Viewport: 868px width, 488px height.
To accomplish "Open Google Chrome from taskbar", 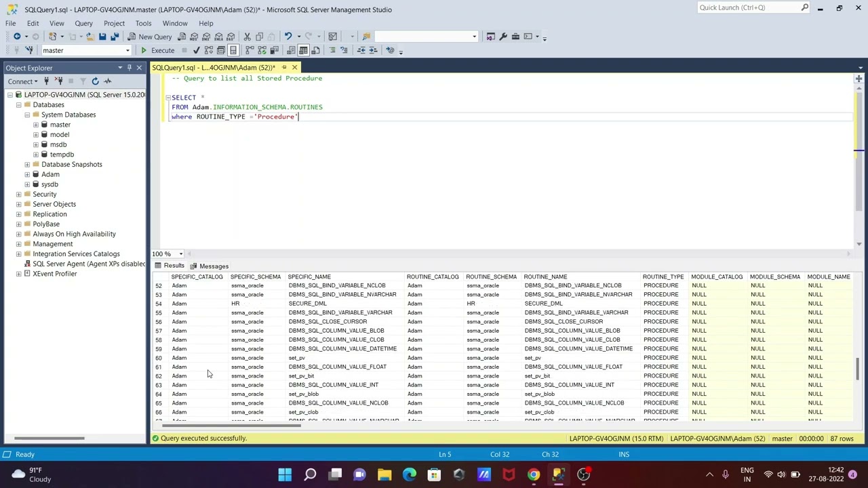I will point(534,474).
